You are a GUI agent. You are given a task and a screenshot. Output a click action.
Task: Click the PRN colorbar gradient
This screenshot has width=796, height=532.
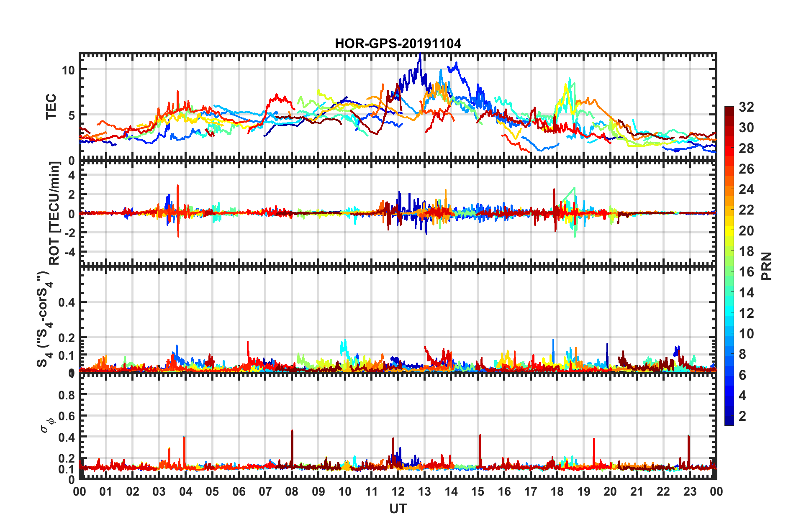click(x=729, y=266)
